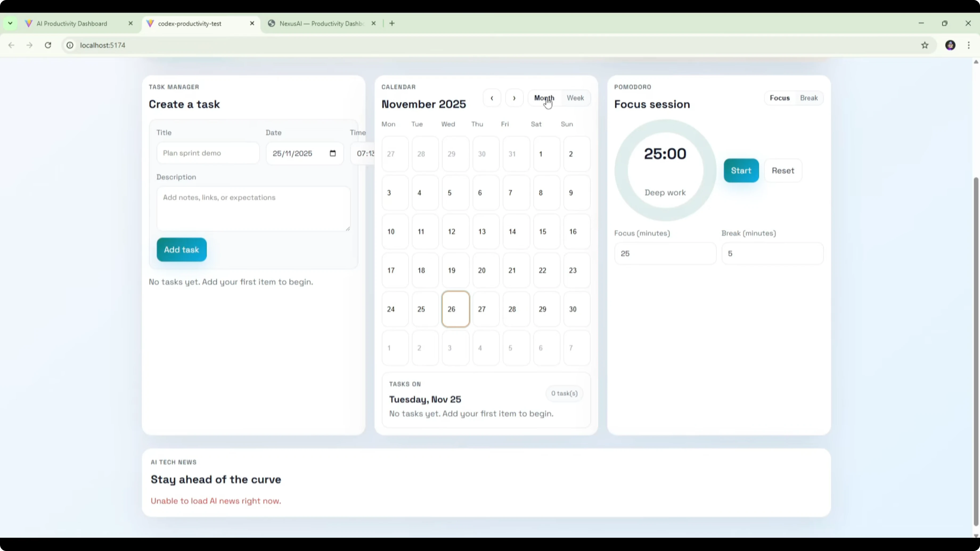The height and width of the screenshot is (551, 980).
Task: Open the Chrome three-dot menu
Action: coord(969,45)
